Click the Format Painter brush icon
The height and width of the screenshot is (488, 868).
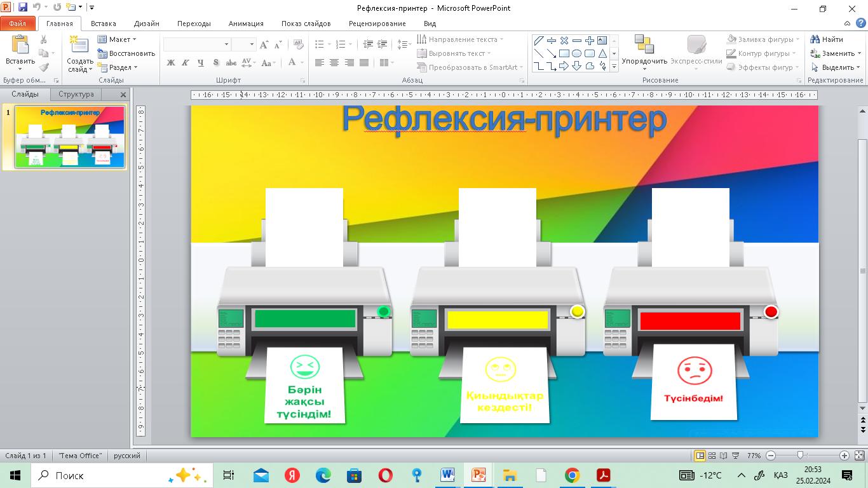pyautogui.click(x=44, y=67)
